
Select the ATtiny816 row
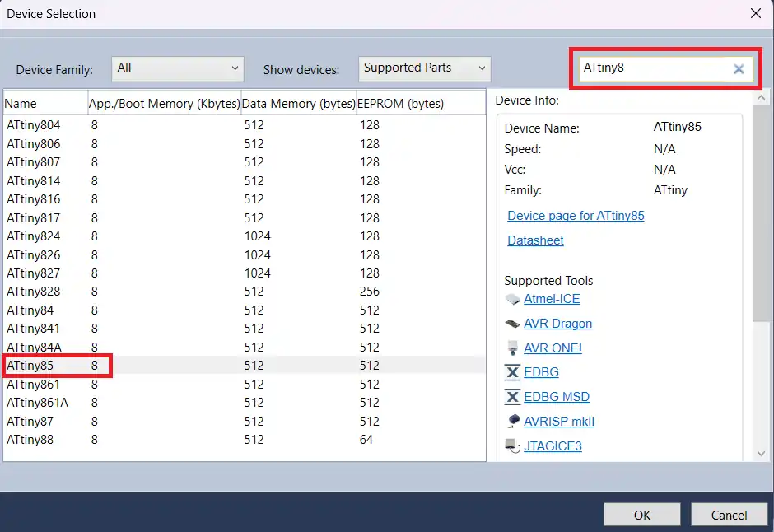pyautogui.click(x=245, y=199)
